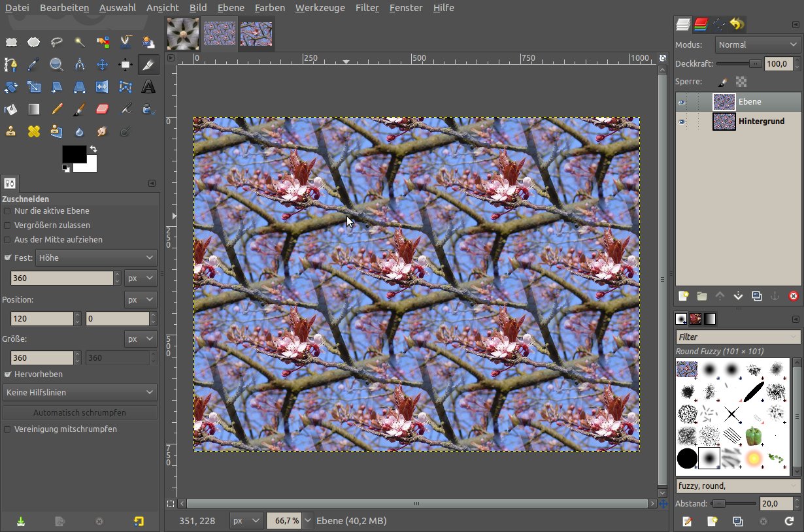Screen dimensions: 804x532
Task: Hide the Hintergrund layer via eye icon
Action: click(x=682, y=122)
